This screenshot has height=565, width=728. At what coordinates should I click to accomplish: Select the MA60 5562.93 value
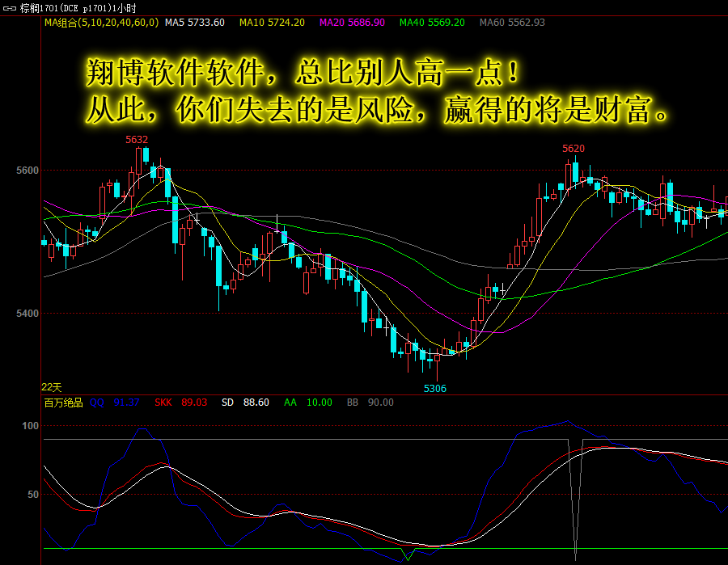(512, 23)
